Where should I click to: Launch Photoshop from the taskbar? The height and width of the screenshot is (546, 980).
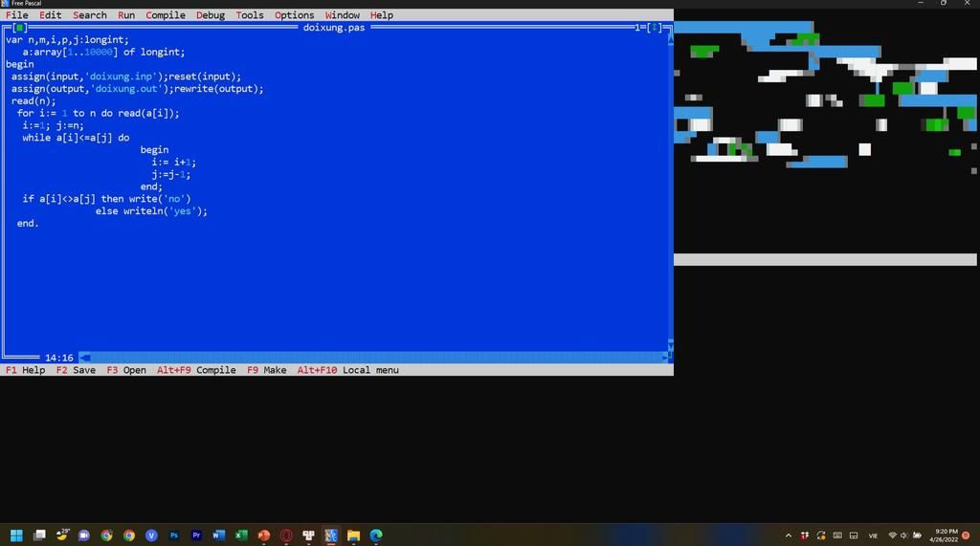(x=174, y=535)
